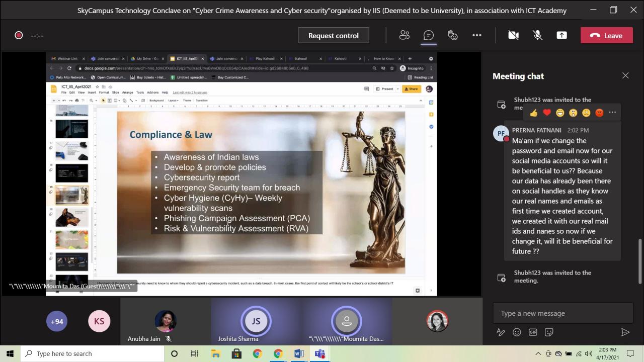Open the message format options icon
Screen dimensions: 644x362
pyautogui.click(x=501, y=332)
